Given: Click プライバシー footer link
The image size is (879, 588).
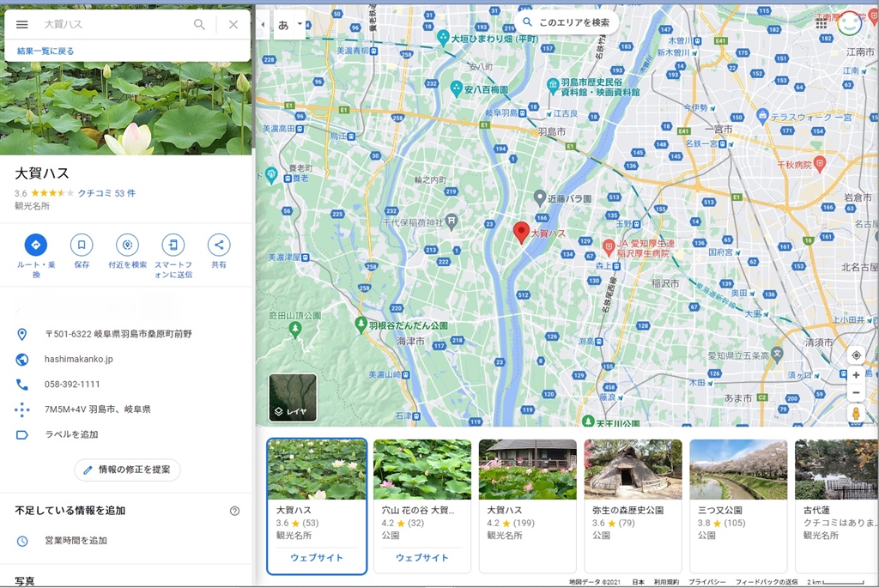Looking at the screenshot, I should (x=707, y=582).
